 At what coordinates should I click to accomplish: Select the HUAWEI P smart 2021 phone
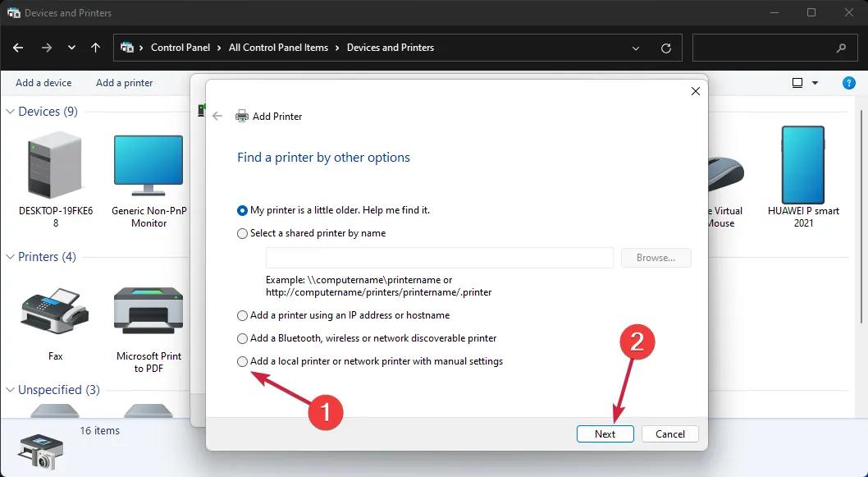[802, 168]
